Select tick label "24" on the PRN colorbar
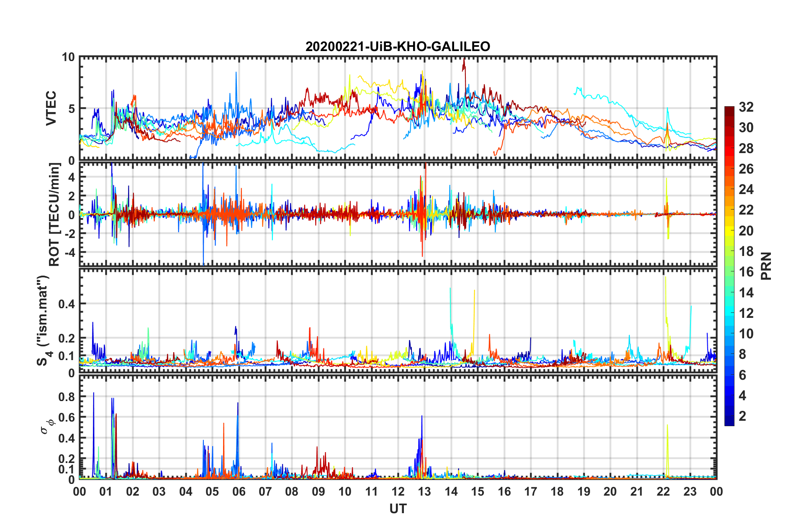Viewport: 796px width, 532px height. [x=746, y=189]
